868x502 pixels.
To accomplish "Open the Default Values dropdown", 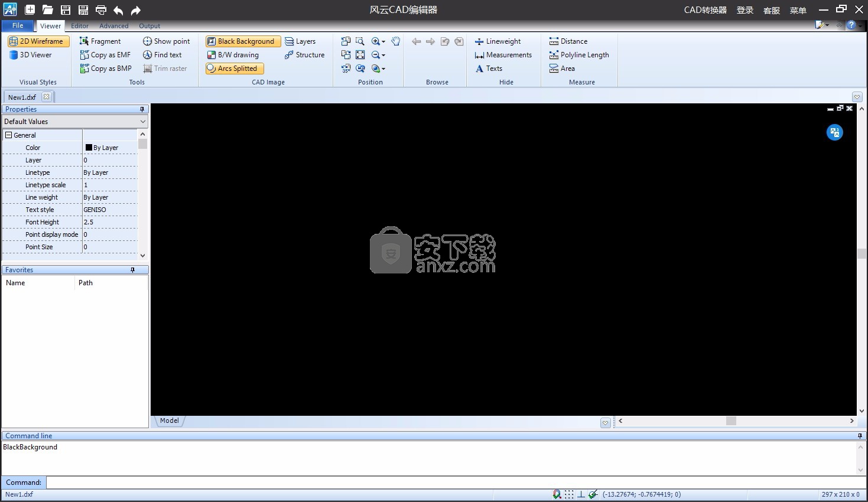I will [74, 122].
